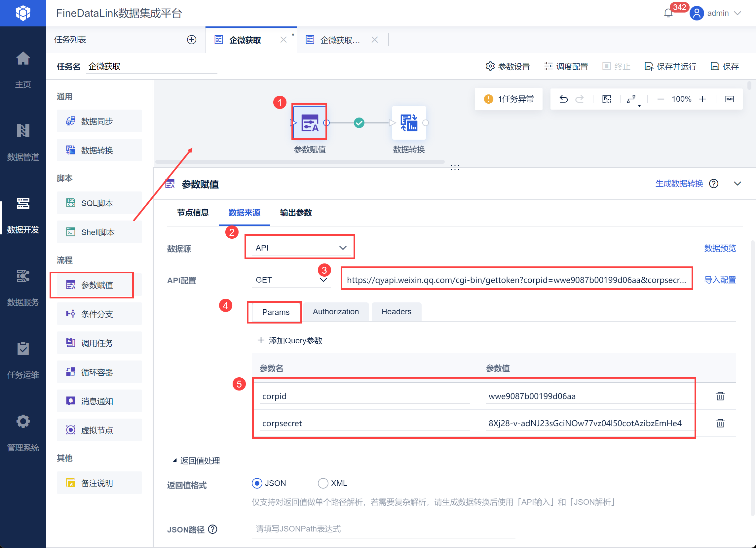Select XML return format
Screen dimensions: 756x548
(x=323, y=483)
